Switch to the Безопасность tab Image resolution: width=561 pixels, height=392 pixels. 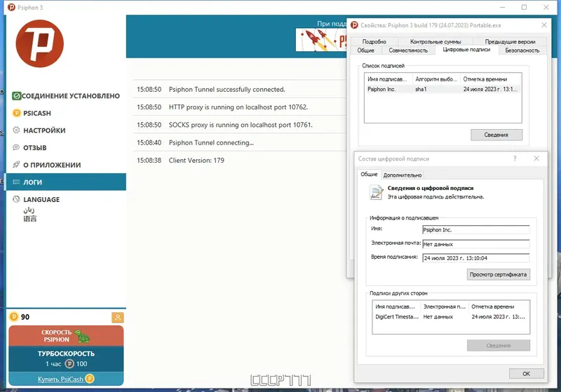point(522,50)
